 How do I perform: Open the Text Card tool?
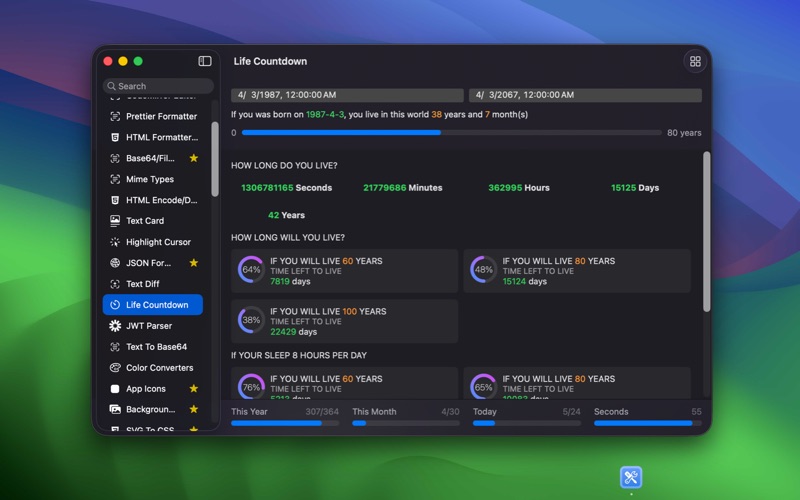click(x=144, y=221)
